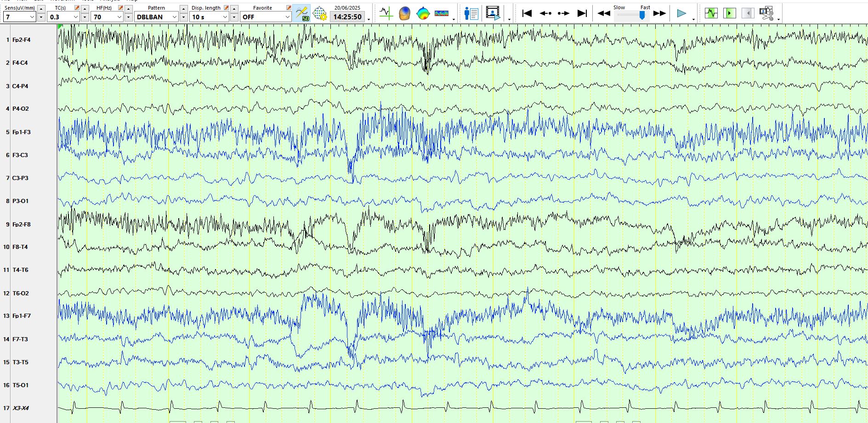Select the C4-P4 channel label
Image resolution: width=868 pixels, height=423 pixels.
point(20,86)
